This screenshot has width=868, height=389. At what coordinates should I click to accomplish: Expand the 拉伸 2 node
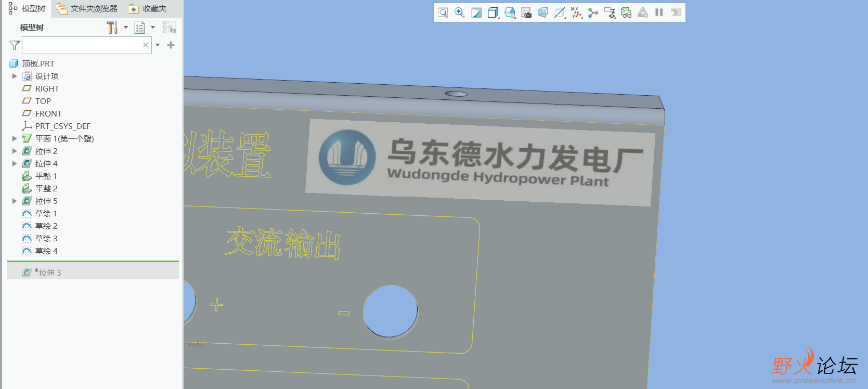[x=15, y=151]
